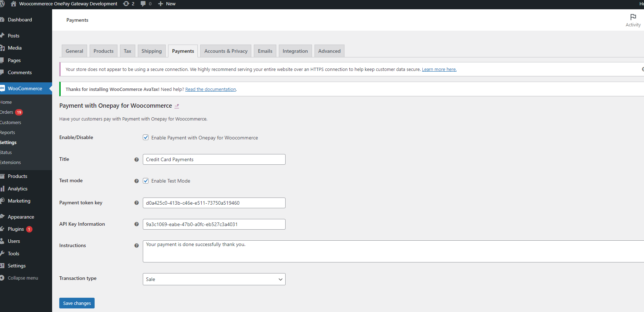Click the help icon beside Instructions
644x312 pixels.
(136, 246)
